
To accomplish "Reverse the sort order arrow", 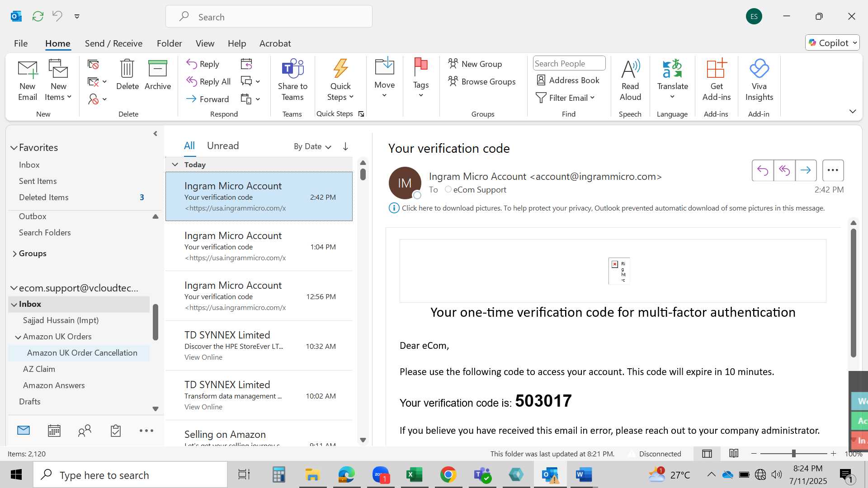I will click(345, 146).
